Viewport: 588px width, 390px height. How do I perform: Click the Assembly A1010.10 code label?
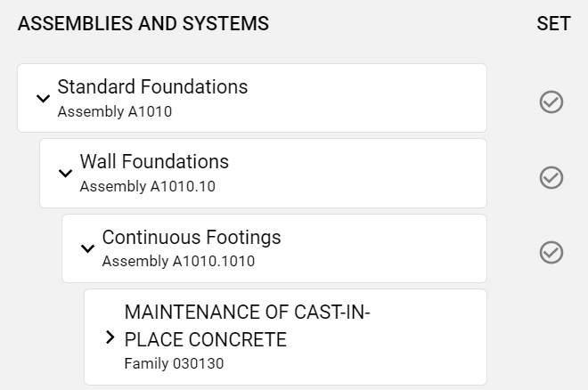point(147,187)
